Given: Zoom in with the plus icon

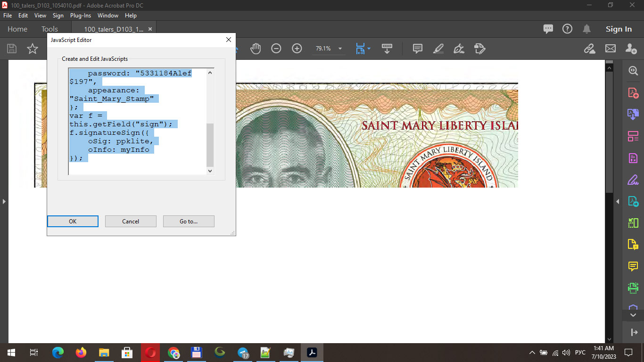Looking at the screenshot, I should coord(297,49).
